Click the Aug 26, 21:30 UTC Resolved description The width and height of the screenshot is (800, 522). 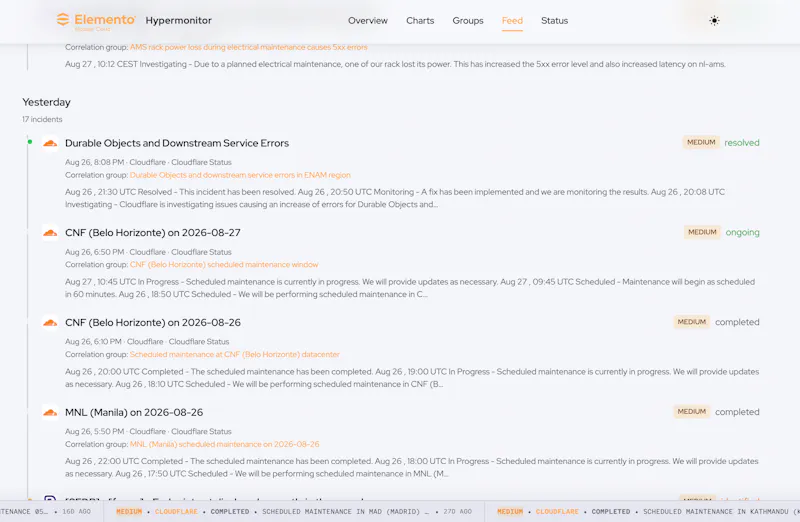click(395, 198)
